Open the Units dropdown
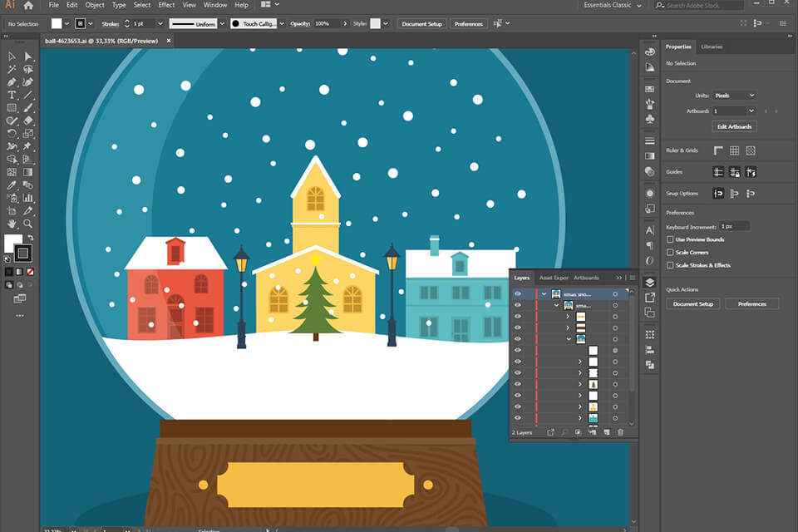Screen dimensions: 798x532 734,96
